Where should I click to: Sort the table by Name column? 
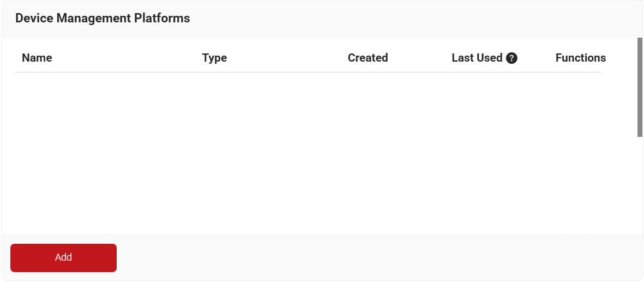(x=37, y=58)
